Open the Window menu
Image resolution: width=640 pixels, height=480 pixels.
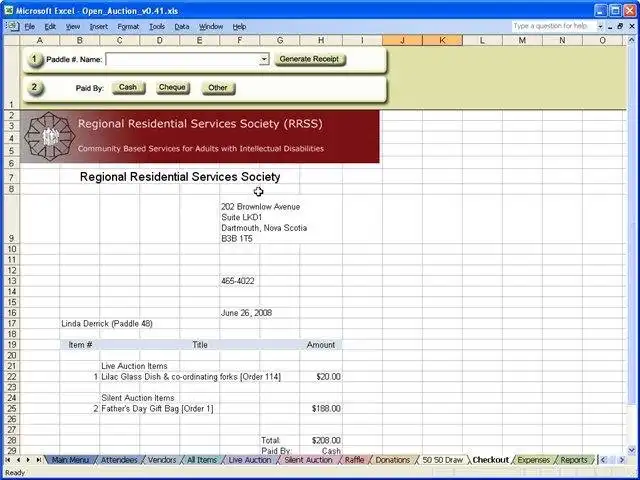pyautogui.click(x=211, y=27)
